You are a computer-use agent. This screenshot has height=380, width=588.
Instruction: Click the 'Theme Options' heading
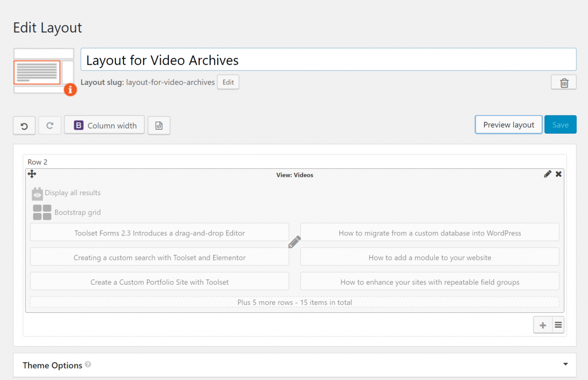52,366
